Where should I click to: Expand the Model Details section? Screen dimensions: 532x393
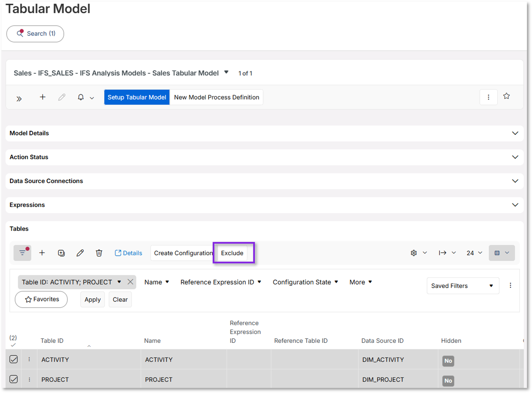[x=515, y=133]
